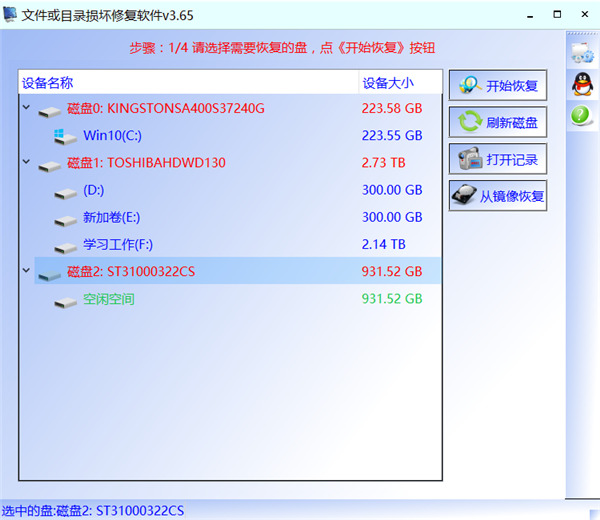
Task: Minimize the recovery software window
Action: coord(530,15)
